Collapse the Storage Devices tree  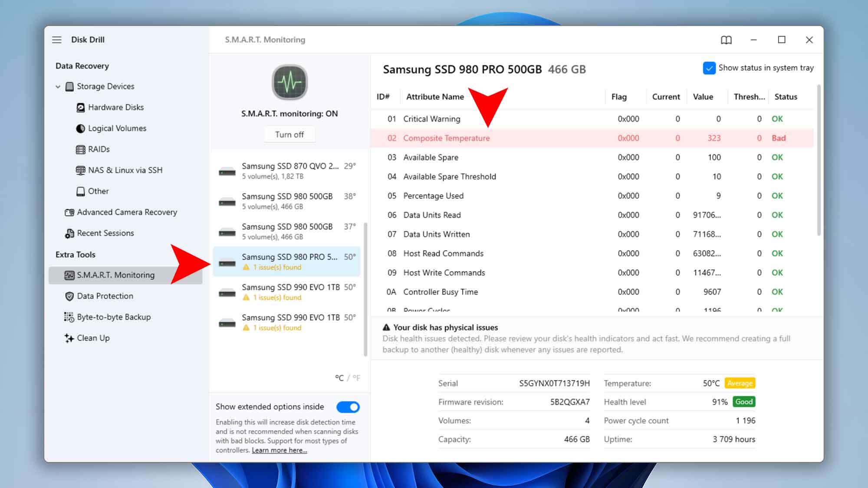pyautogui.click(x=58, y=86)
